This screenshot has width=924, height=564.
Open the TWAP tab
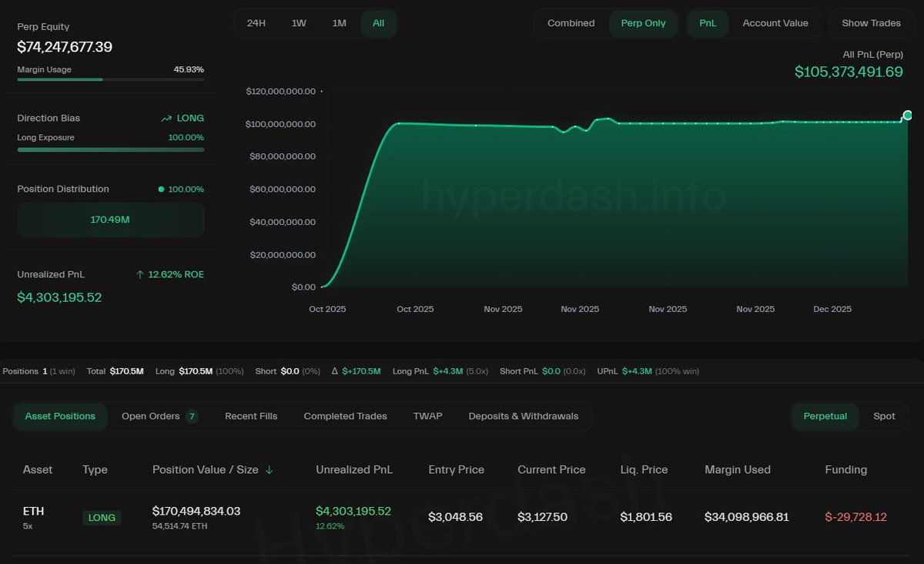pyautogui.click(x=427, y=416)
